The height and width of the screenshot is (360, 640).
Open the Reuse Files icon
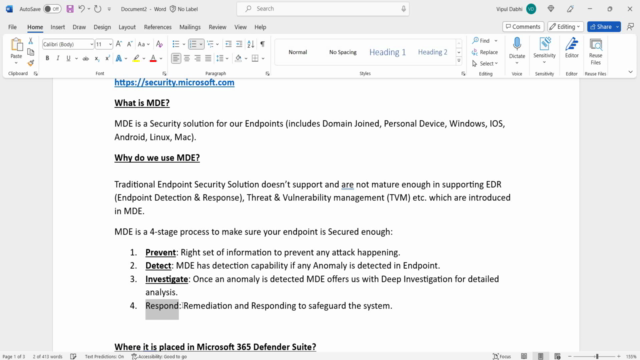pos(596,44)
